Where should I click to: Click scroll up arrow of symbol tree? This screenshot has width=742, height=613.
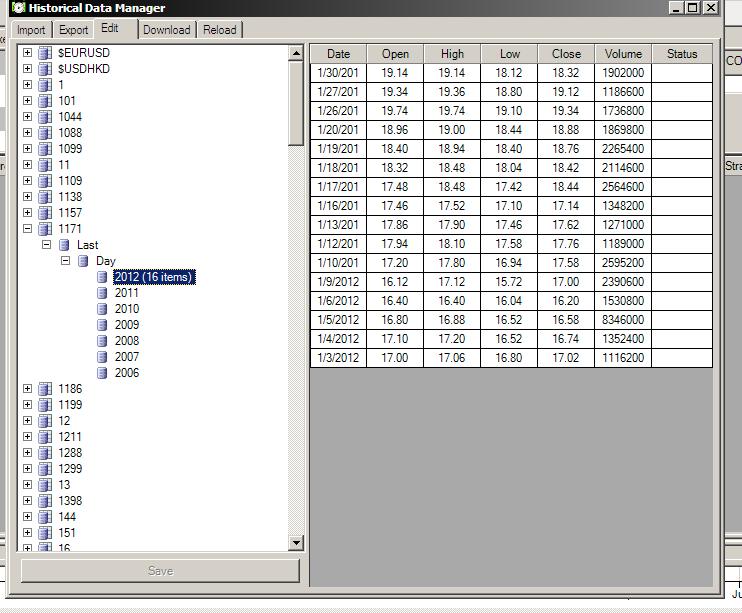(x=296, y=53)
